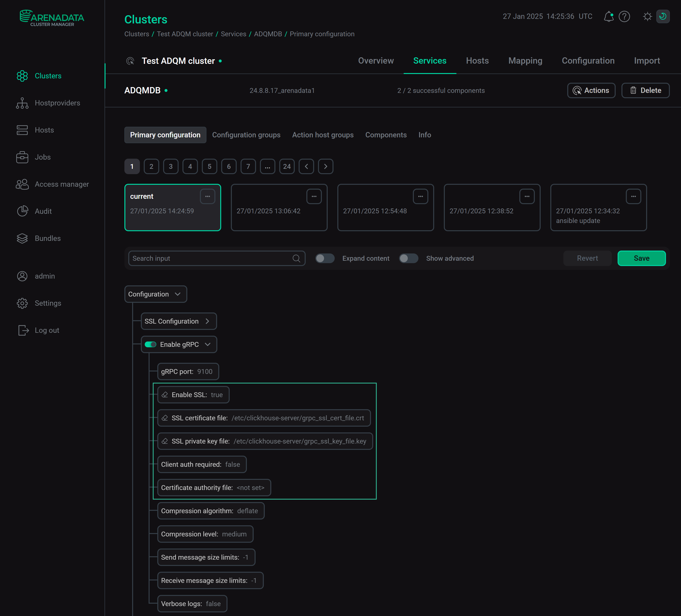Open the Audit pie chart icon
Image resolution: width=681 pixels, height=616 pixels.
tap(22, 211)
